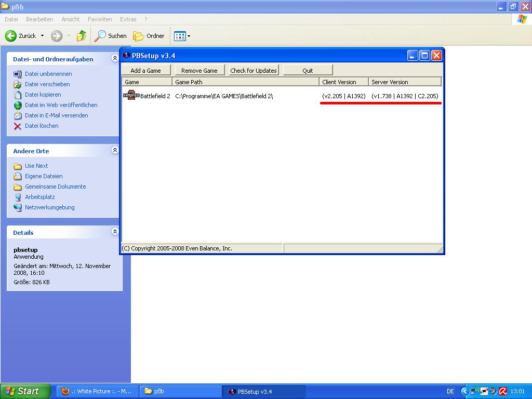Go up one folder level icon
532x399 pixels.
click(x=82, y=36)
